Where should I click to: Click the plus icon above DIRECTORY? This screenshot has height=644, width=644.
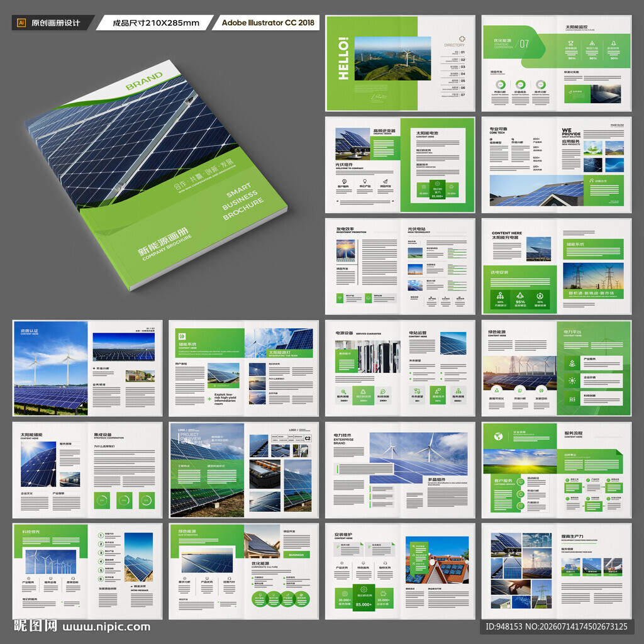462,38
